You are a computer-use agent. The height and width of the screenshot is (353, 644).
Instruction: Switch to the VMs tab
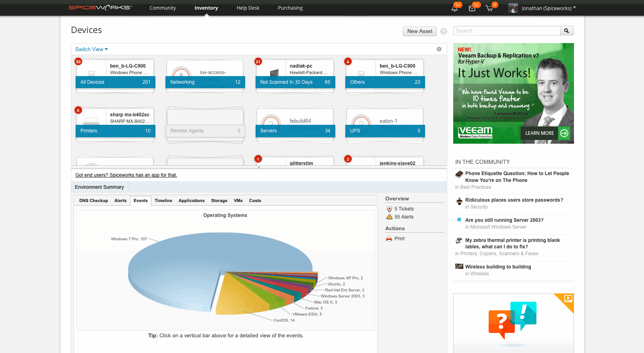(x=238, y=200)
